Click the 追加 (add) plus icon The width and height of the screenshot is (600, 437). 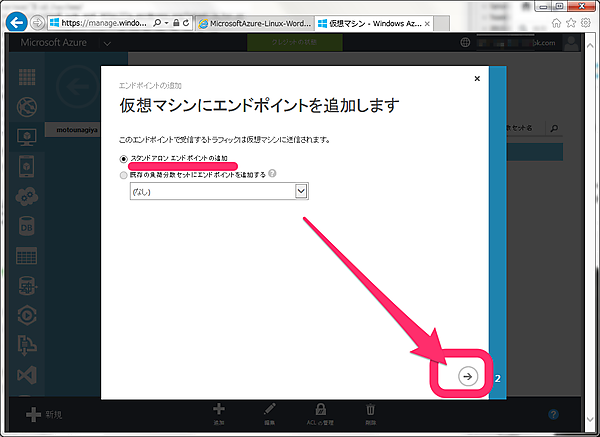click(x=220, y=409)
